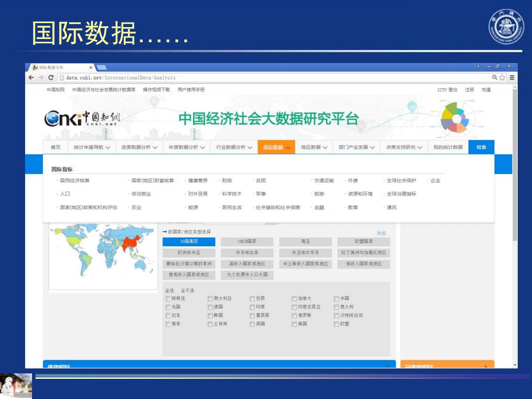Open the browser hamburger menu
The width and height of the screenshot is (532, 399).
[512, 78]
